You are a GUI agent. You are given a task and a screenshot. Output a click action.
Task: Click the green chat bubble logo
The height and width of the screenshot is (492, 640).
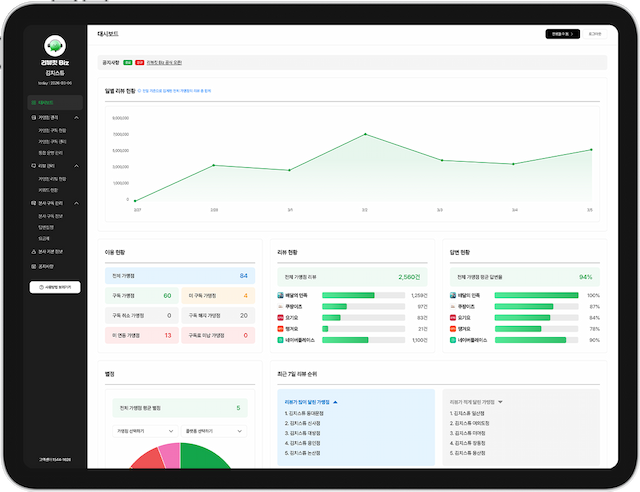point(56,45)
